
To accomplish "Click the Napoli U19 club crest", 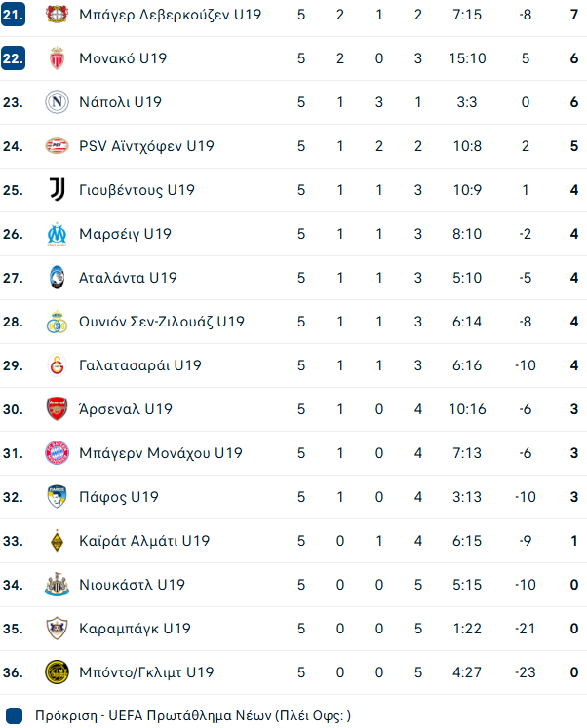I will pos(58,102).
